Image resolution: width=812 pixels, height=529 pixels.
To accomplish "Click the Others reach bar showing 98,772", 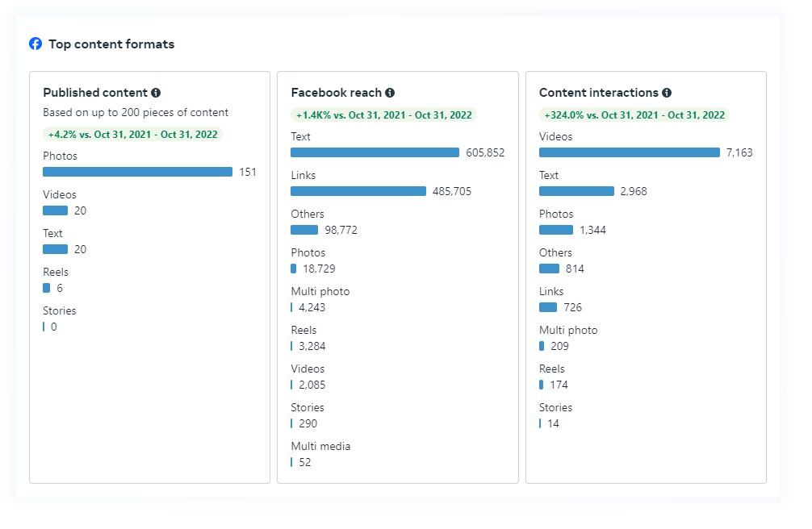I will click(x=304, y=230).
